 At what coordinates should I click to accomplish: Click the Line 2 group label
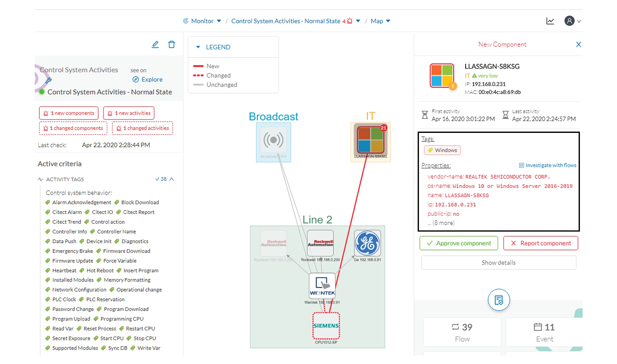tap(317, 220)
